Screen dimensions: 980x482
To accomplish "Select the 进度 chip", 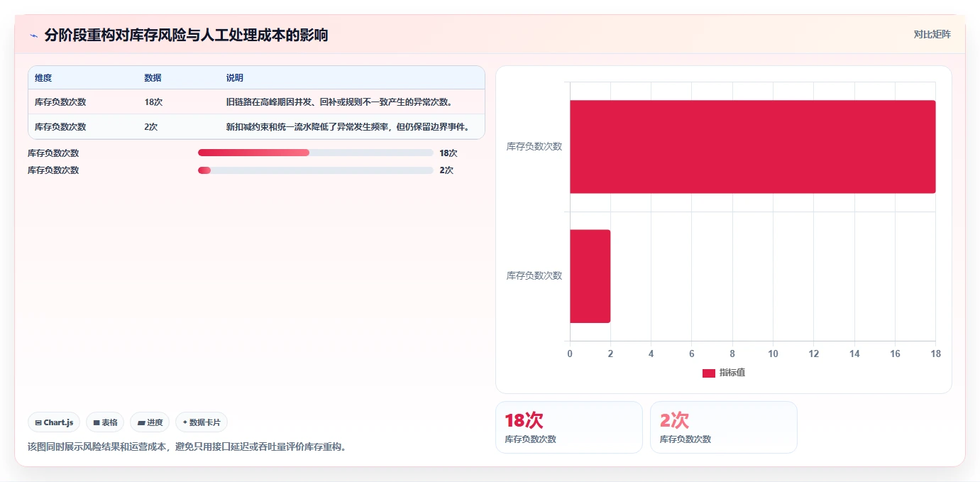I will coord(150,422).
